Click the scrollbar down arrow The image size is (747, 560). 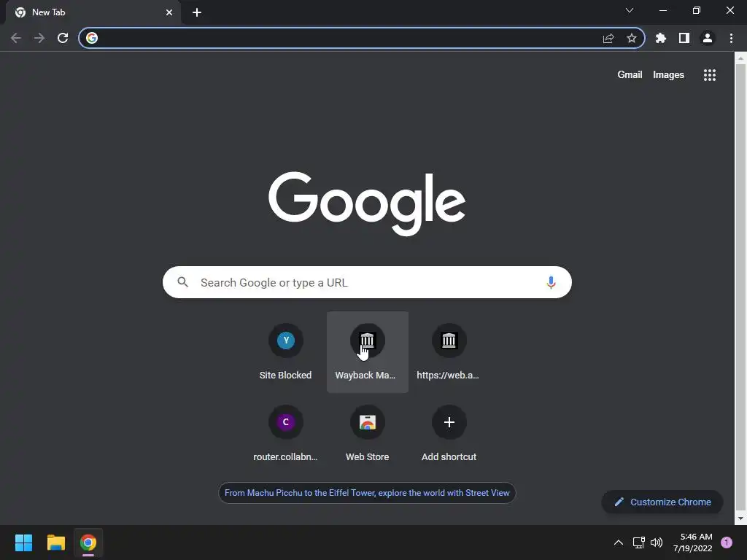[x=740, y=518]
